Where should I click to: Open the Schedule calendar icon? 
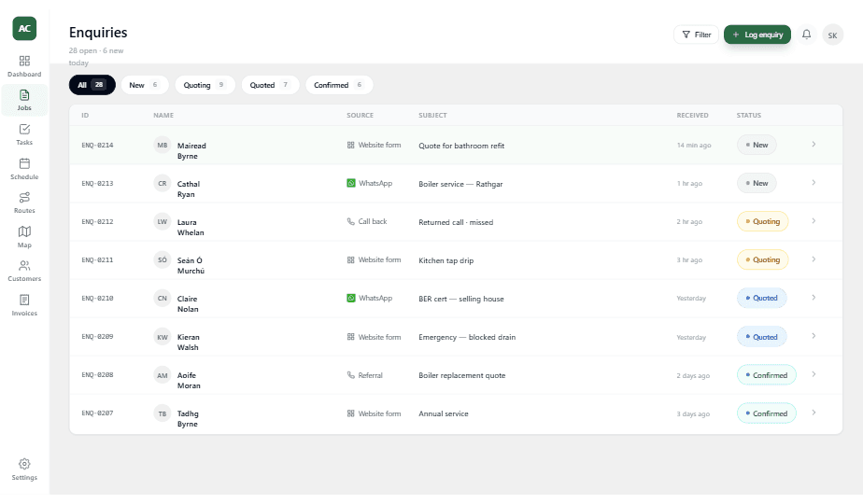(x=24, y=163)
